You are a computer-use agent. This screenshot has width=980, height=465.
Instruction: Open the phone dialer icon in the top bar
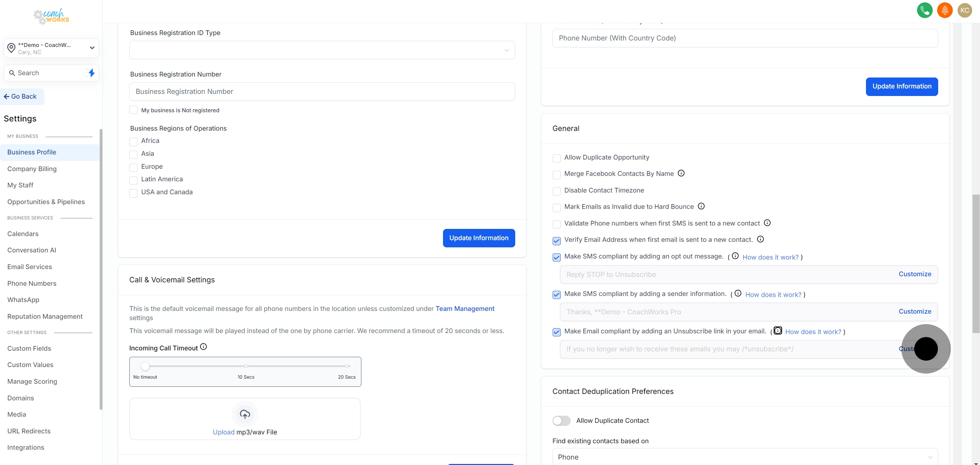[x=925, y=10]
